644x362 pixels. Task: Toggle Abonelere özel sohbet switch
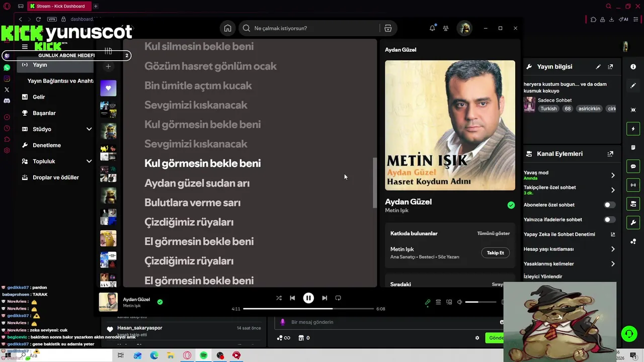click(x=609, y=205)
